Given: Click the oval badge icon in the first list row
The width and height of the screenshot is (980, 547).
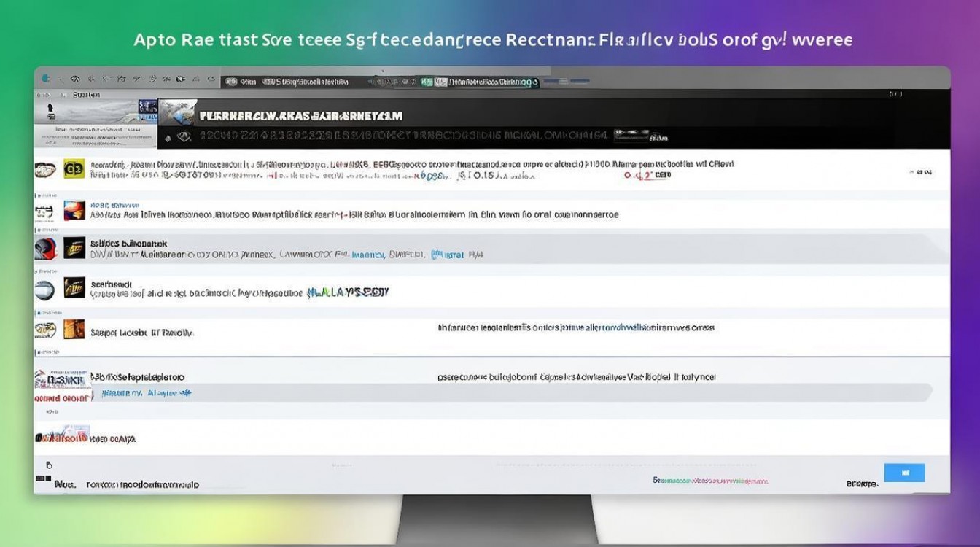Looking at the screenshot, I should (x=45, y=170).
